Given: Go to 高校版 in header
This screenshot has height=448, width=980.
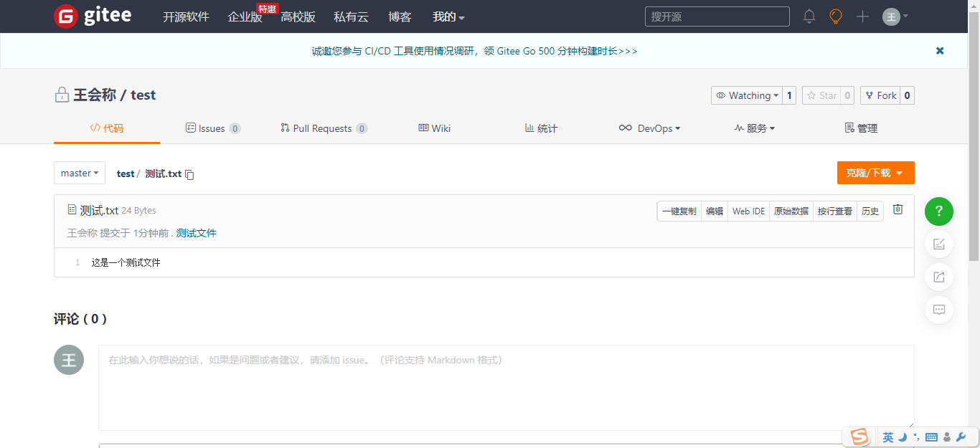Looking at the screenshot, I should pos(298,17).
